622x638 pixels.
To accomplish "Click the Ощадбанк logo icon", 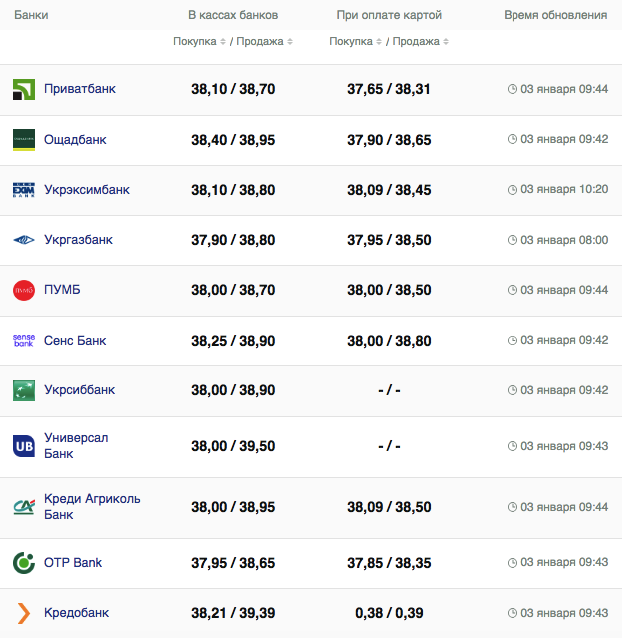I will 24,140.
